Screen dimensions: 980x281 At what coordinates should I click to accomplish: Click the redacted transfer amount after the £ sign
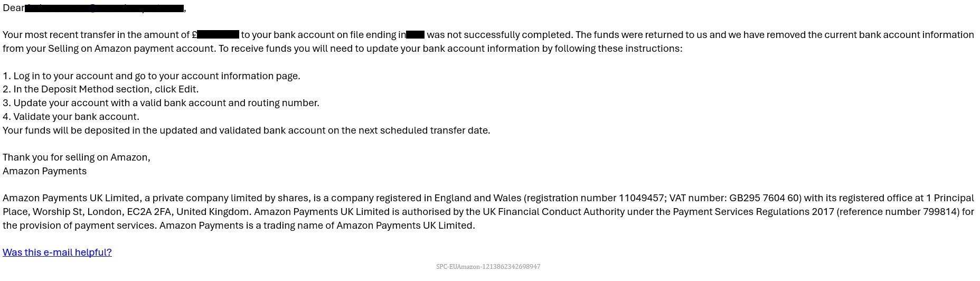pyautogui.click(x=218, y=35)
